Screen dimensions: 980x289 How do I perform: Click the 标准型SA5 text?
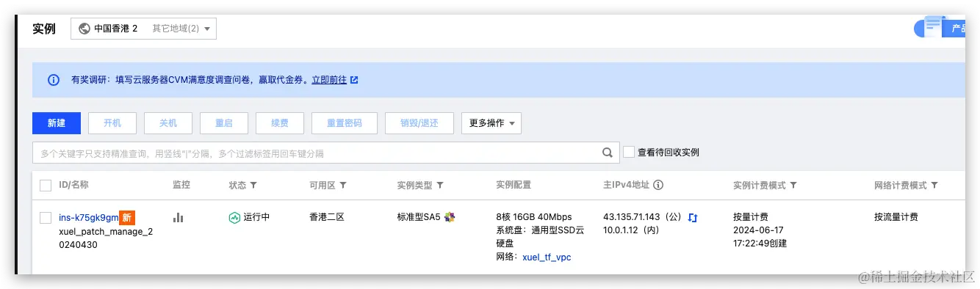coord(419,217)
